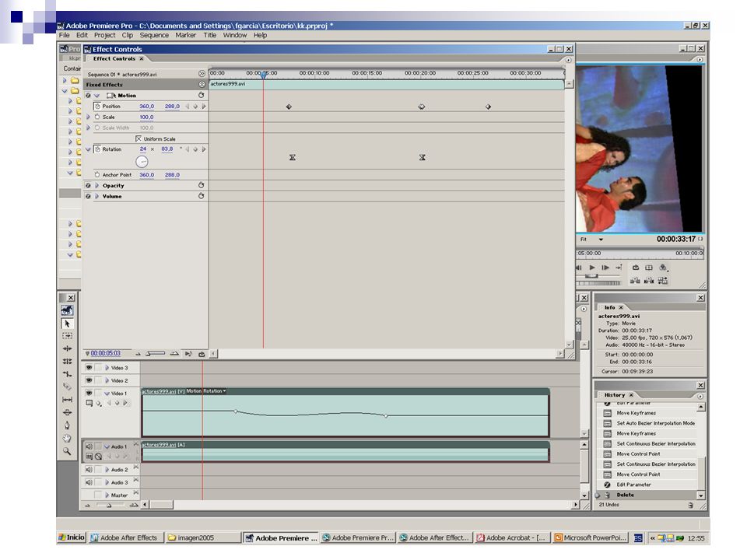Collapse the Motion effect properties
747x560 pixels.
(x=96, y=96)
